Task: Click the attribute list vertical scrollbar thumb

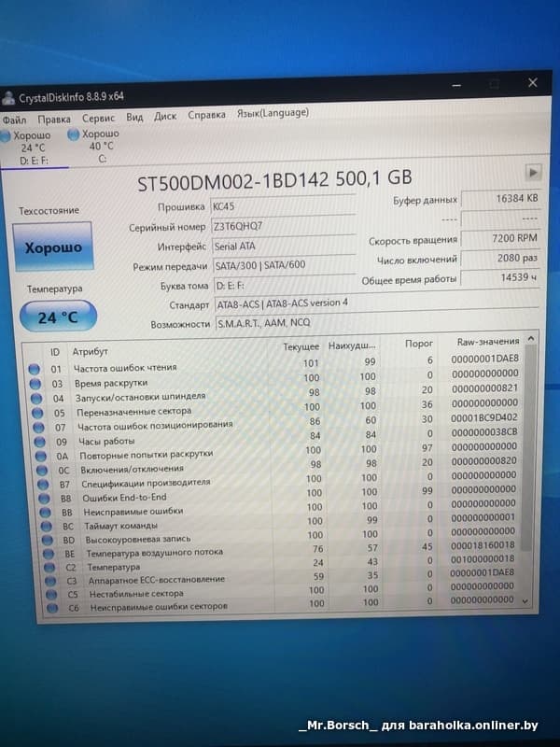Action: pos(527,448)
